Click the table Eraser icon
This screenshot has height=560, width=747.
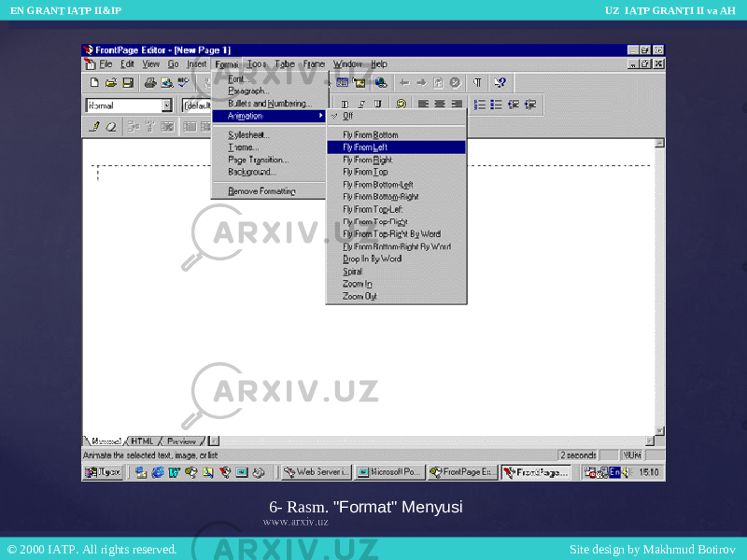111,127
